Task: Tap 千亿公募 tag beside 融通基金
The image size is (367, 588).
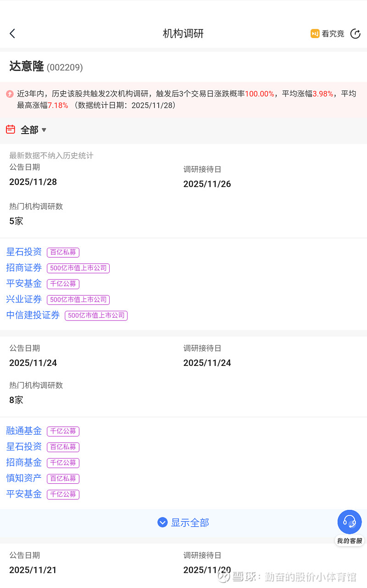Action: [x=63, y=431]
